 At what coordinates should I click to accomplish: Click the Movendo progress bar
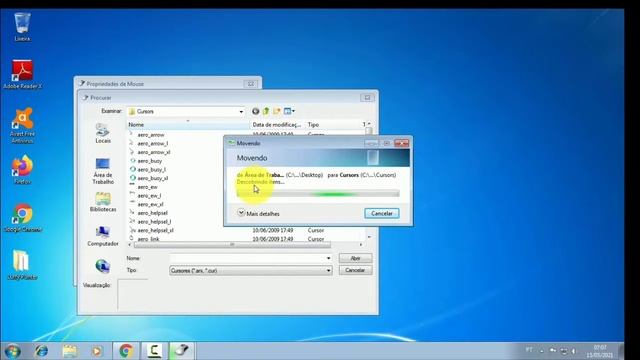(x=318, y=193)
